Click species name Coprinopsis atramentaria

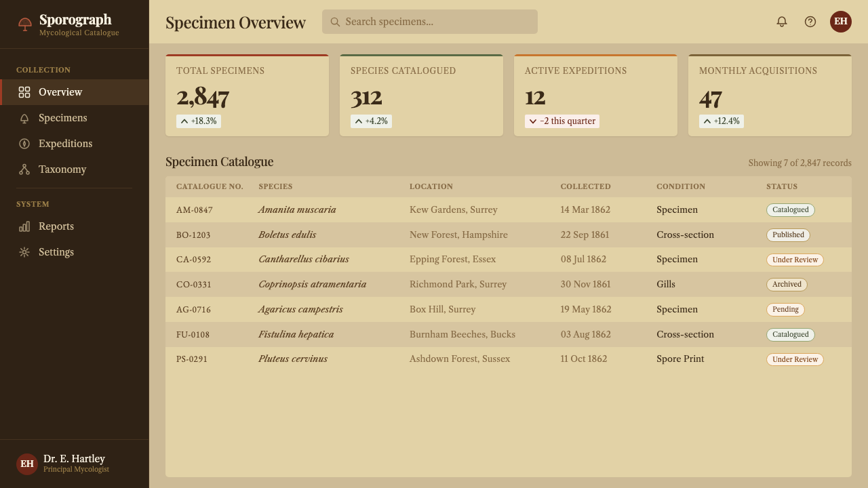[x=313, y=285]
